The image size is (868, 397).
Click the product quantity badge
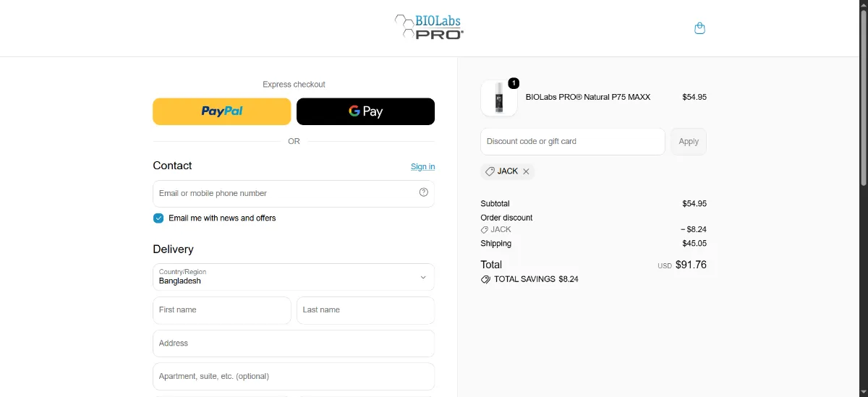pos(514,83)
